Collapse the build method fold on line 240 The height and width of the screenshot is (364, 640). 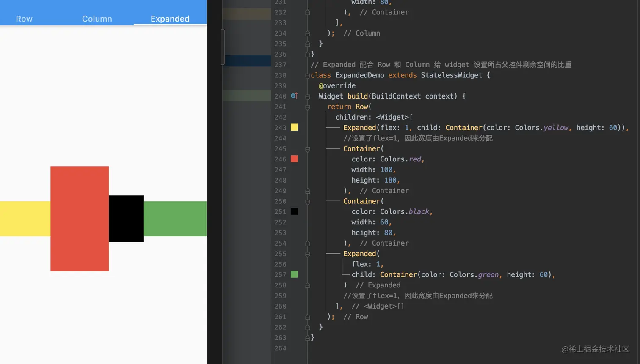pyautogui.click(x=308, y=96)
